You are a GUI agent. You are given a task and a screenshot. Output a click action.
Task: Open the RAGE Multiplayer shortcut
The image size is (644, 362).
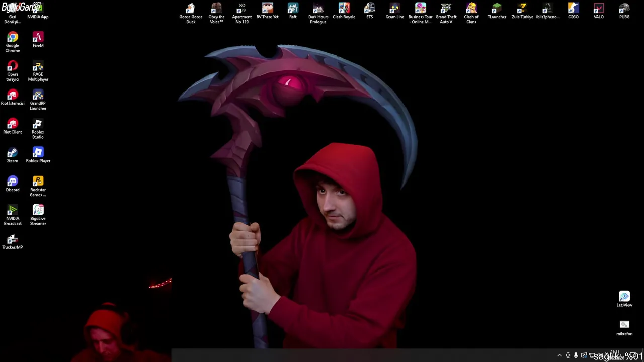point(38,71)
